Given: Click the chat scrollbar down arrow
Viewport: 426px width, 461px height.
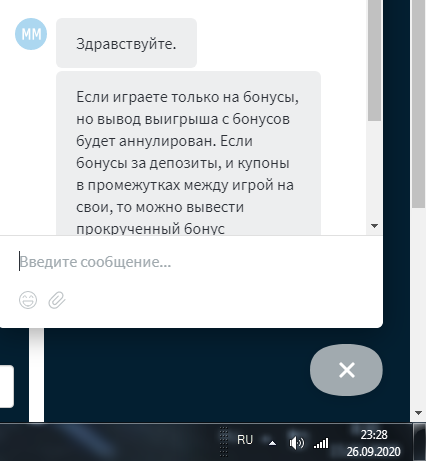Looking at the screenshot, I should 374,226.
